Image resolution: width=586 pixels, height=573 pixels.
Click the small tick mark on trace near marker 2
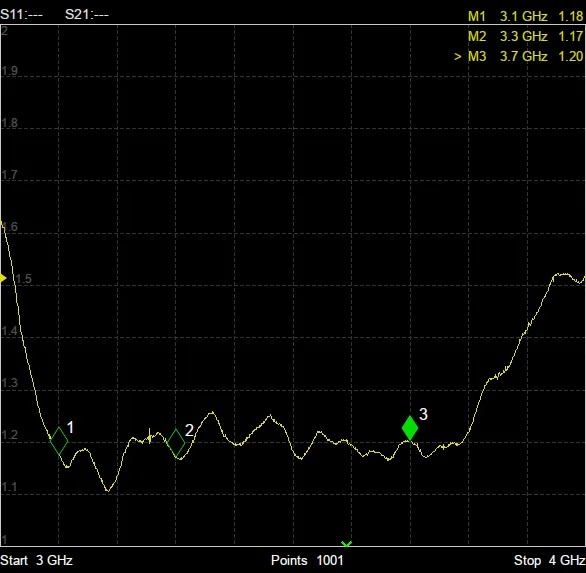(149, 436)
